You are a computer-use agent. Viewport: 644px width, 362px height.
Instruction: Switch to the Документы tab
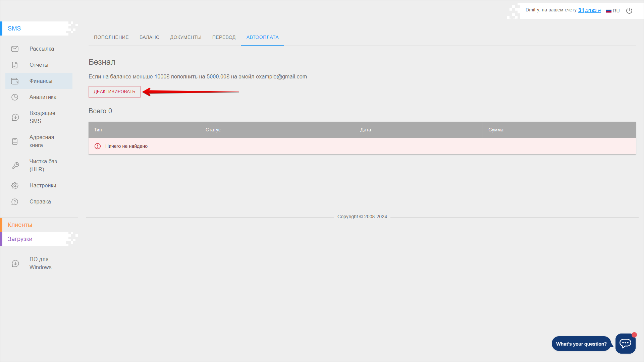click(185, 37)
